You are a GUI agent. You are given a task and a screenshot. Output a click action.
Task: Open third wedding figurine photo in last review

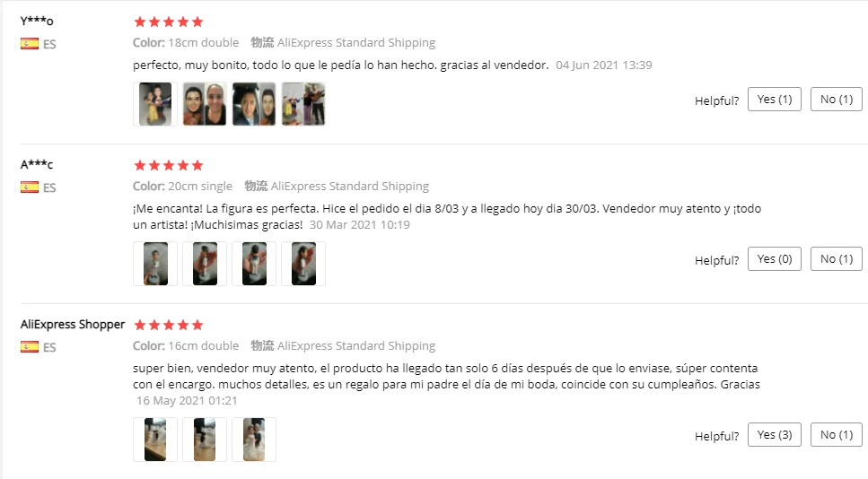pos(253,440)
